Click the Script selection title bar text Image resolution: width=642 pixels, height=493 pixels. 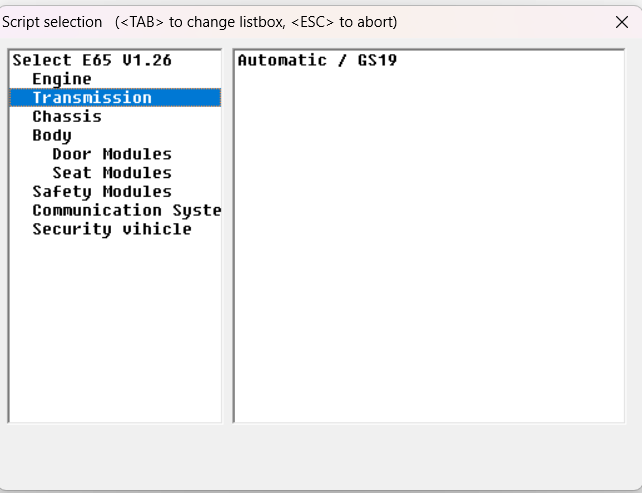coord(52,22)
